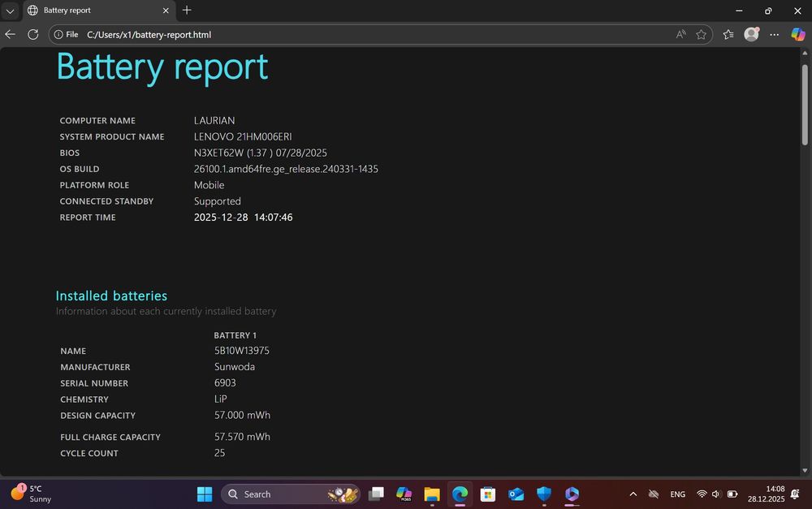This screenshot has height=509, width=812.
Task: Refresh the battery report page
Action: point(33,35)
